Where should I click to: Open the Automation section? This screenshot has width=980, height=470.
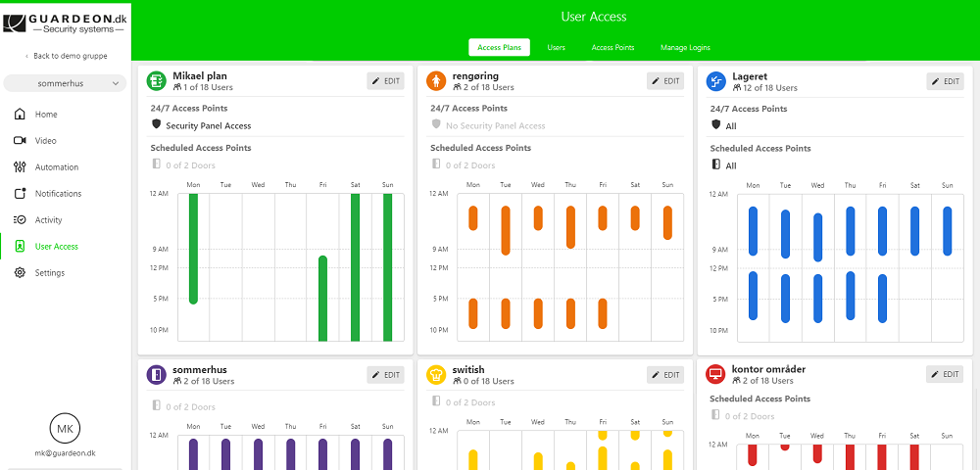tap(57, 167)
